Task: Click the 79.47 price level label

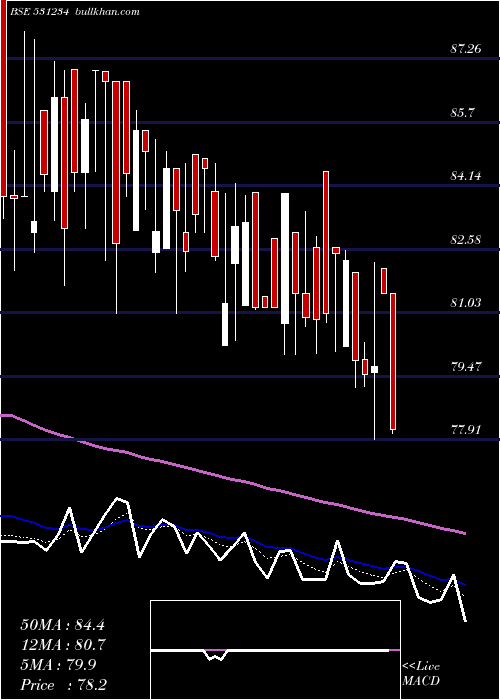Action: tap(466, 367)
